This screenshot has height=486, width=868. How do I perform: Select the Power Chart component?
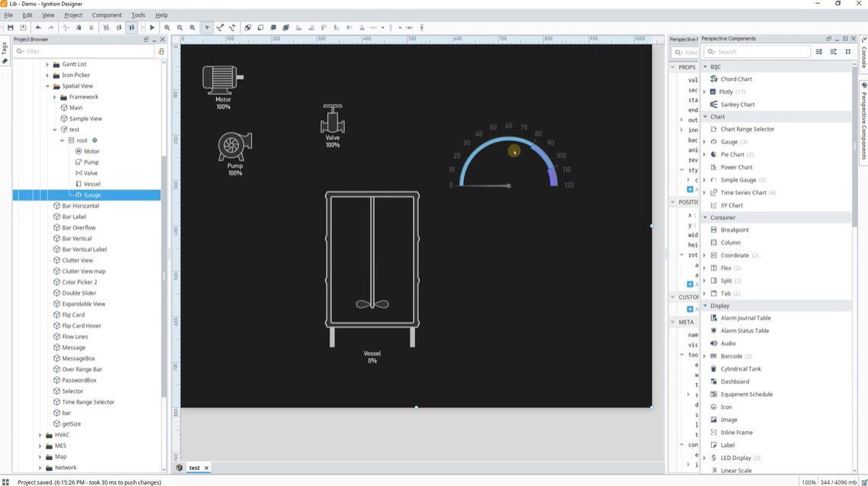coord(736,167)
